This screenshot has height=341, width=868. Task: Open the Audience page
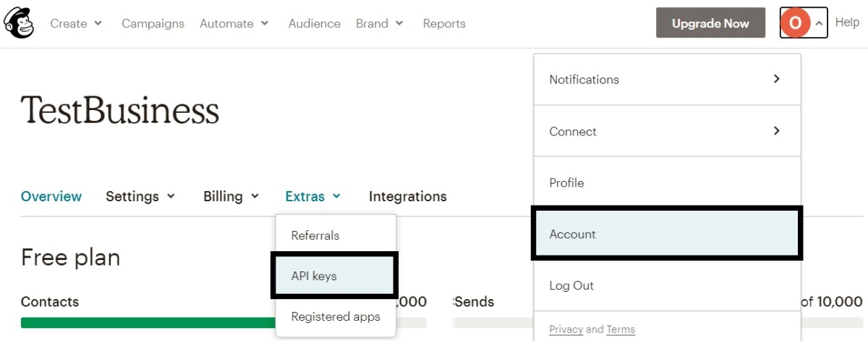click(x=314, y=23)
